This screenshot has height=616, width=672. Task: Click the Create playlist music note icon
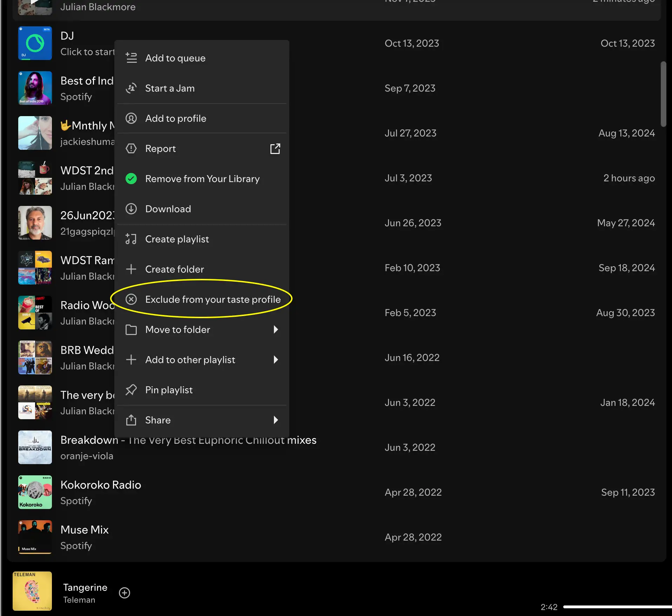(x=131, y=239)
